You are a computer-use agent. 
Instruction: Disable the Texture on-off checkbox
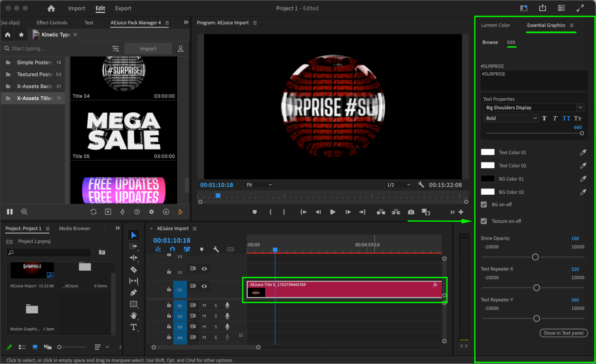(x=484, y=221)
